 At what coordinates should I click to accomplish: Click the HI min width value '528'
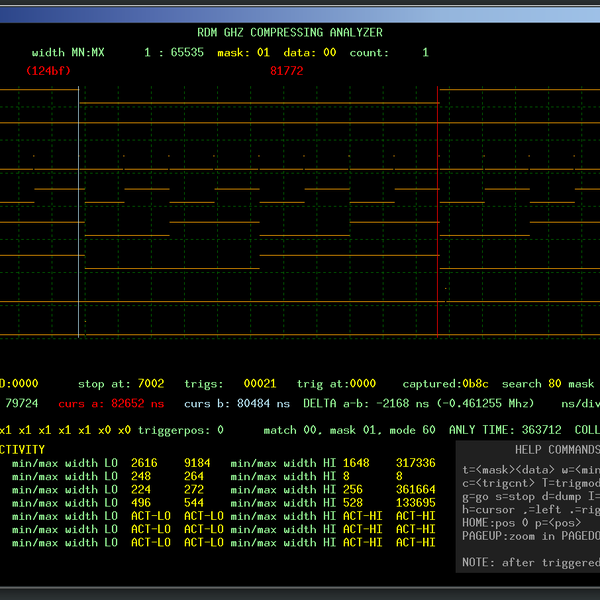pyautogui.click(x=353, y=503)
